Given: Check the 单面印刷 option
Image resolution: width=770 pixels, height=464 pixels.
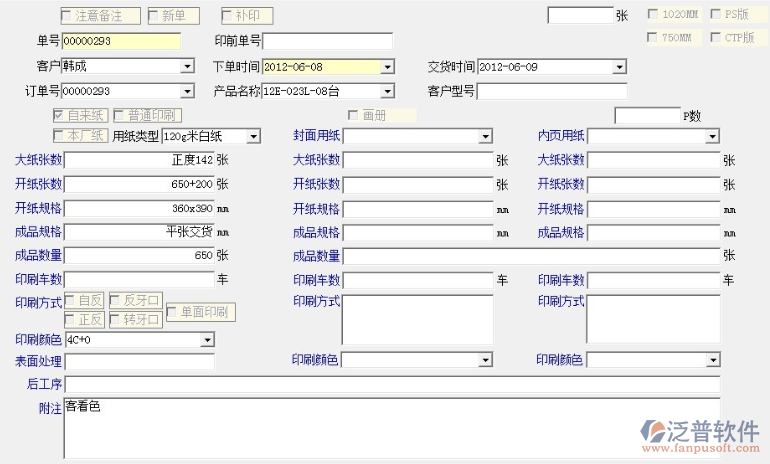Looking at the screenshot, I should coord(173,312).
